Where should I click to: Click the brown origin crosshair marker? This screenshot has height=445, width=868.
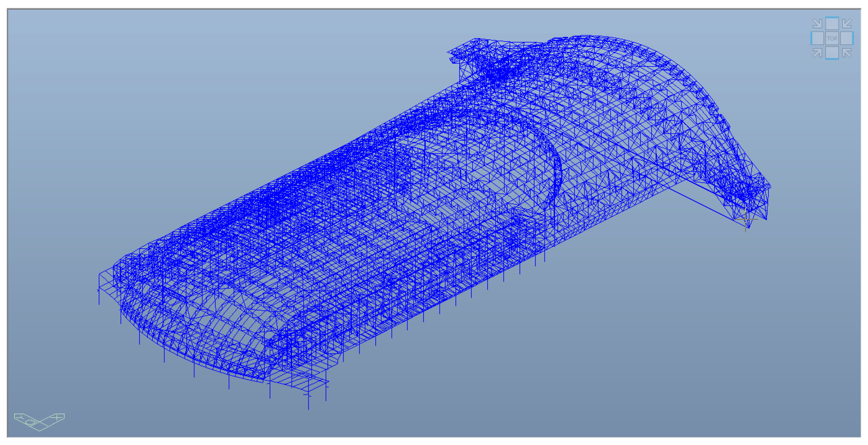(745, 220)
